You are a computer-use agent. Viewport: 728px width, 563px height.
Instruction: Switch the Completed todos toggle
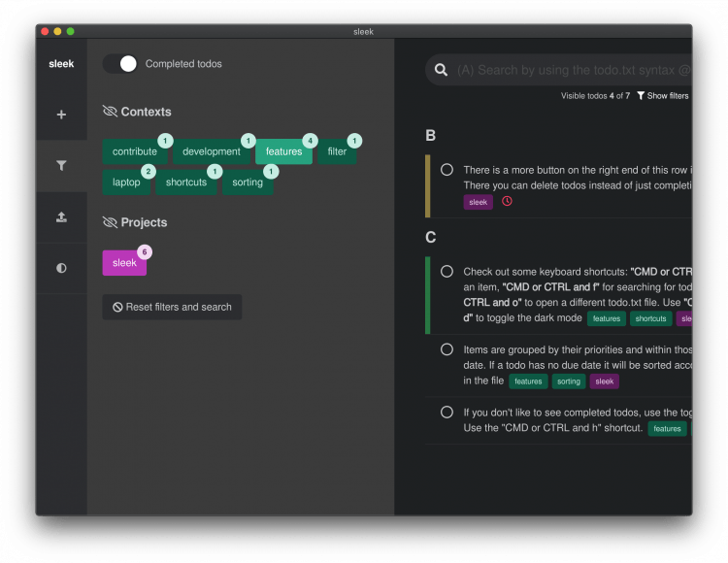tap(120, 64)
